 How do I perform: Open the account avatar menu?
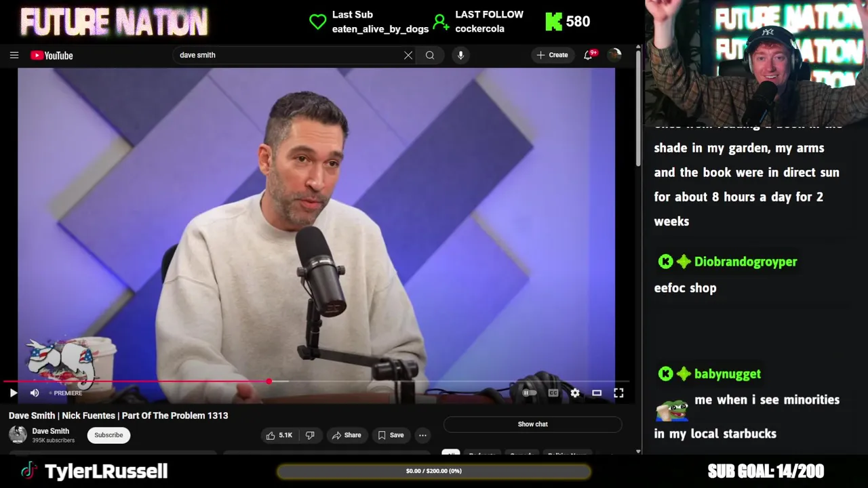click(x=614, y=55)
